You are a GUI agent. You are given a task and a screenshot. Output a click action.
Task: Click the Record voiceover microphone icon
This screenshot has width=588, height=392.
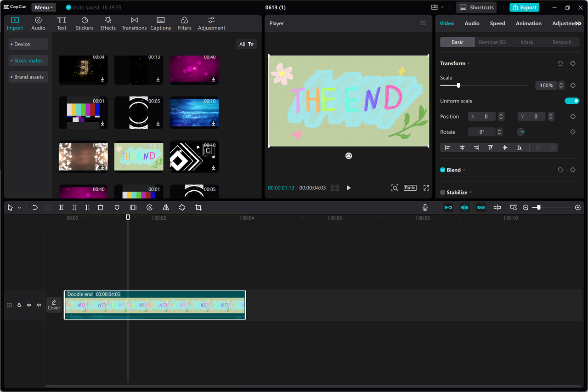pos(425,207)
